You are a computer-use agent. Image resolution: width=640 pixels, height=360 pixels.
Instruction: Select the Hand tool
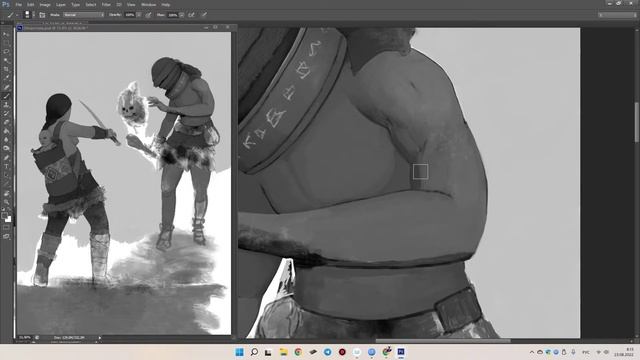pos(6,193)
